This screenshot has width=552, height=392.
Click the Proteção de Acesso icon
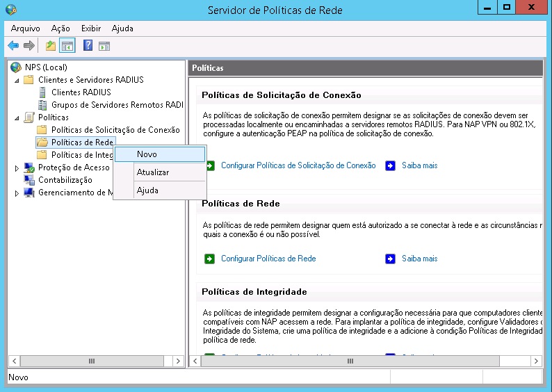[x=29, y=168]
